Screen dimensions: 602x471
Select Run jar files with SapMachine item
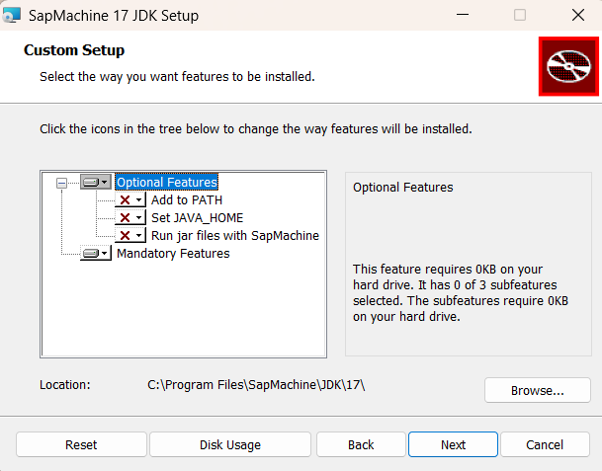[x=235, y=236]
